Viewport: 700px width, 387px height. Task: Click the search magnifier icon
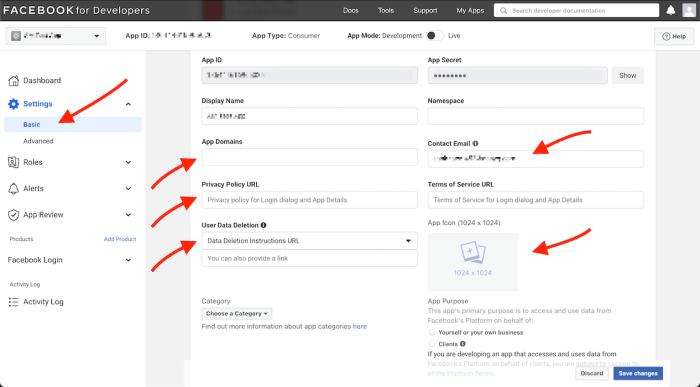tap(504, 10)
